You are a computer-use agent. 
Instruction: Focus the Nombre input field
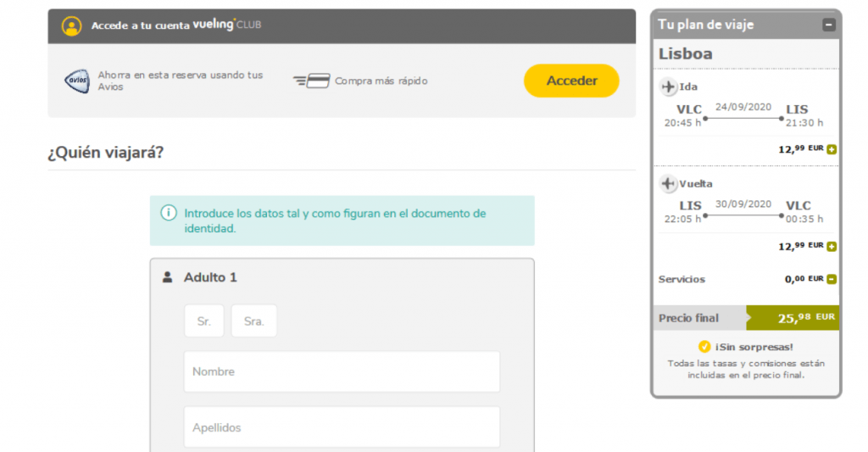click(342, 371)
